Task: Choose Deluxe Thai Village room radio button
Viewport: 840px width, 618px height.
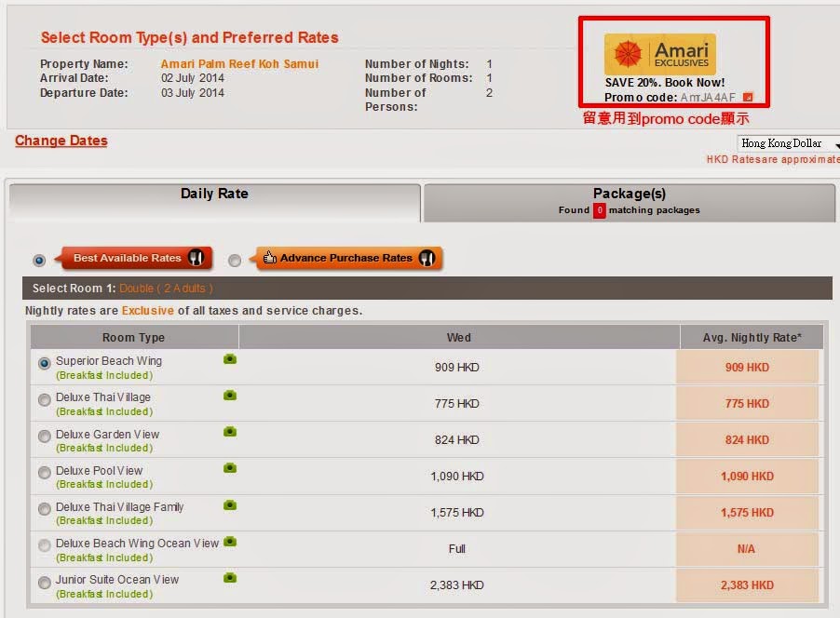Action: (45, 400)
